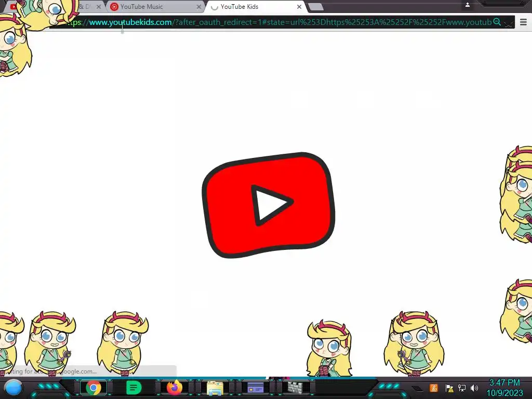Close the partially hidden '& D' tab
Screen dimensions: 532x399
pyautogui.click(x=99, y=7)
